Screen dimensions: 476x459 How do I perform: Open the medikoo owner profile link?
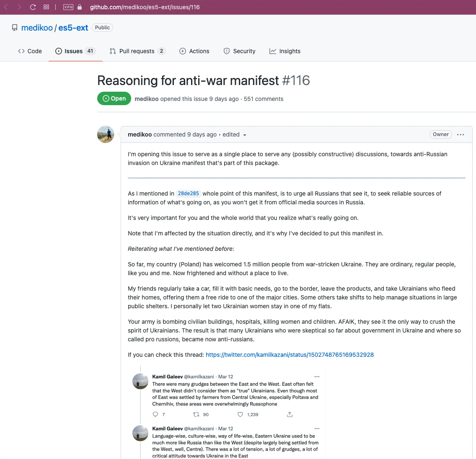[37, 28]
